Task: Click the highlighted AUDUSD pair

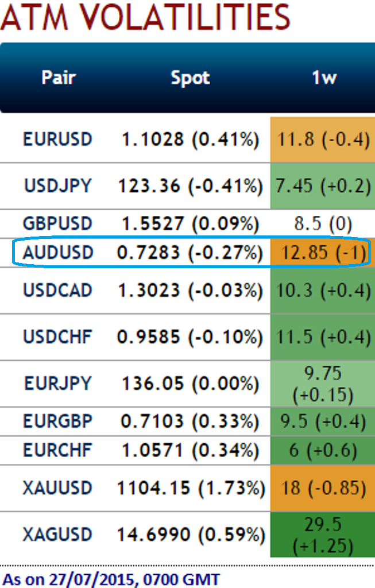Action: [57, 253]
